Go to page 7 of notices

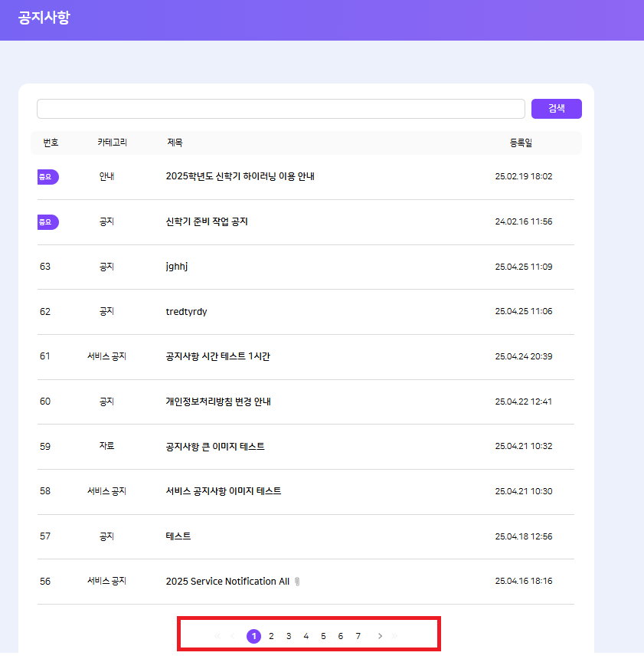coord(358,636)
